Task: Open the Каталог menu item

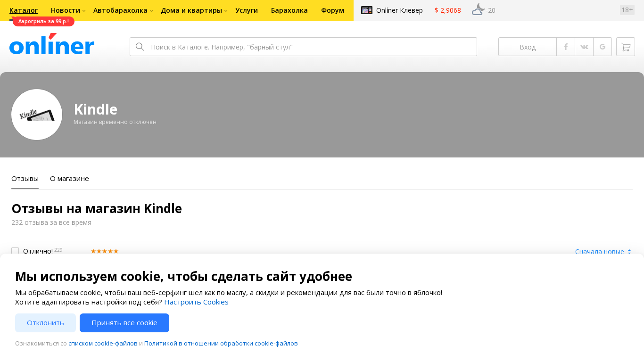Action: point(24,10)
